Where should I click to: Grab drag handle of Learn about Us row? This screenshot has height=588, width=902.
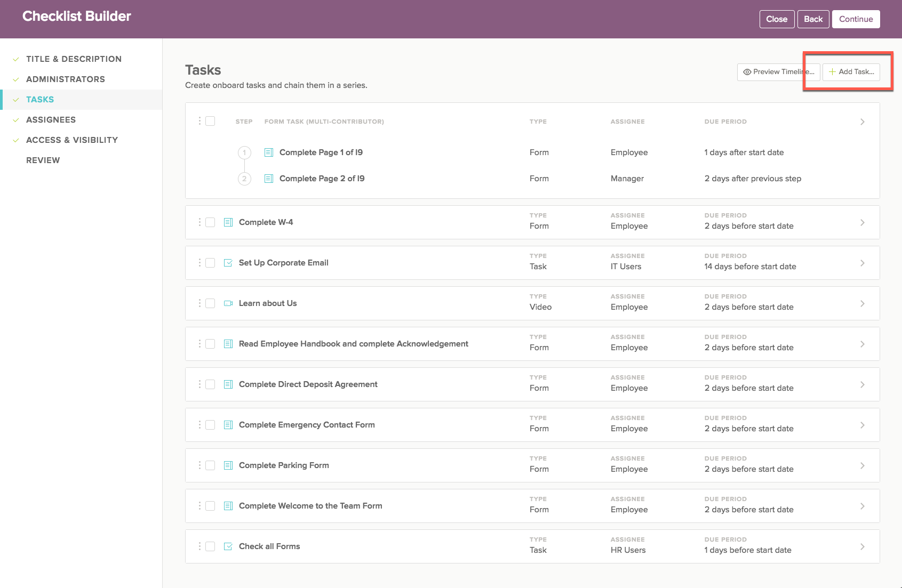click(x=199, y=303)
